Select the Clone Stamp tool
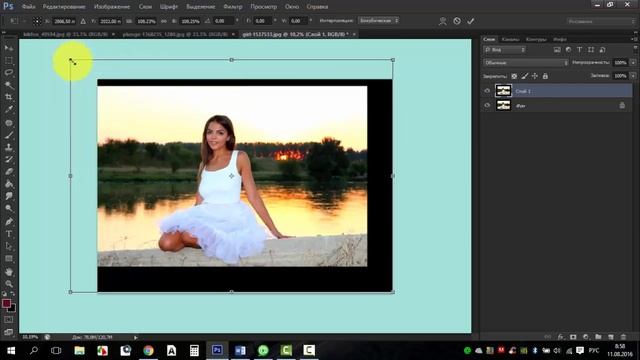 pyautogui.click(x=9, y=147)
